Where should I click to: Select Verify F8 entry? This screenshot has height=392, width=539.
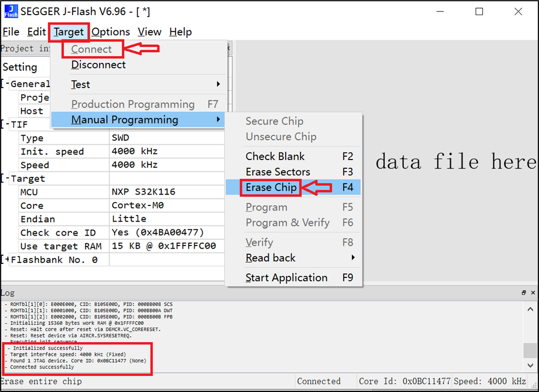pos(293,243)
